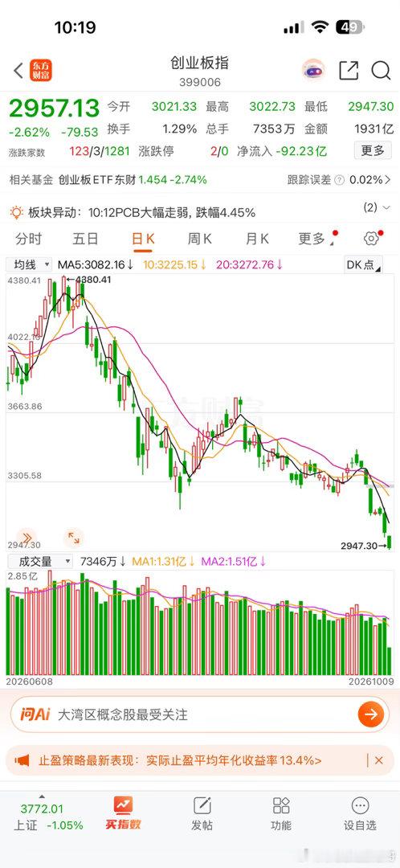Viewport: 400px width, 868px height.
Task: Switch to 周K tab
Action: (200, 239)
